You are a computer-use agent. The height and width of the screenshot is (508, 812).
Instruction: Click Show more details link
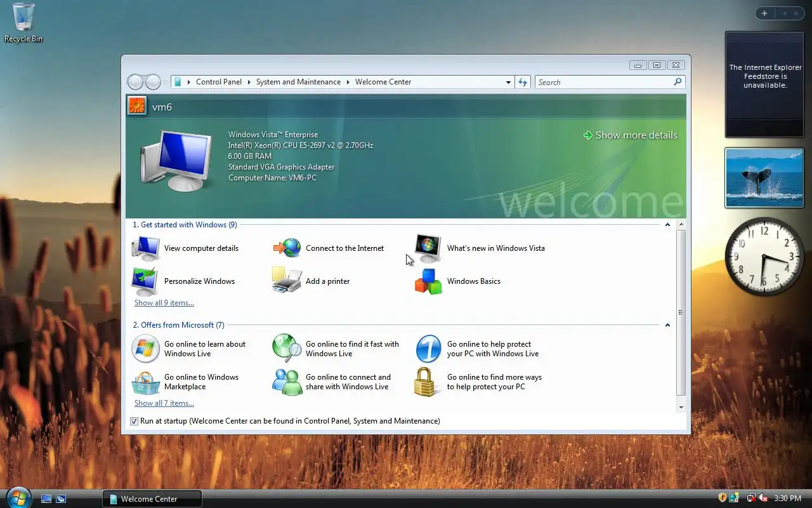click(631, 135)
